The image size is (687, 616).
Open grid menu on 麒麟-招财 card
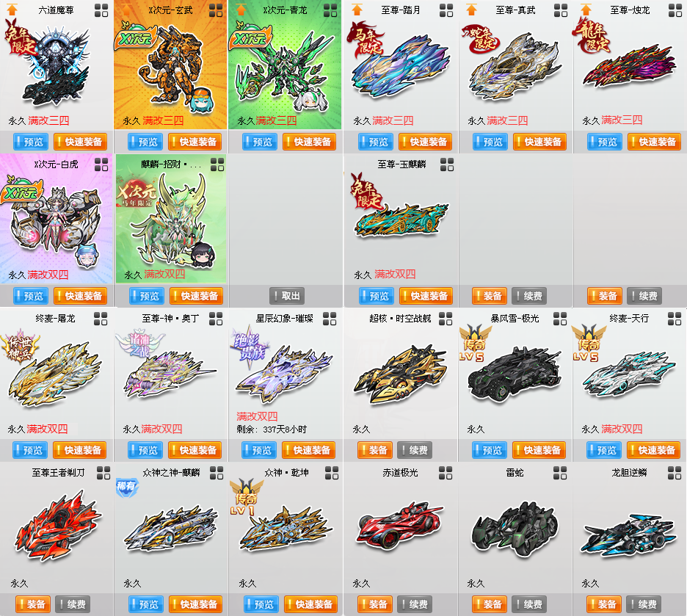217,164
